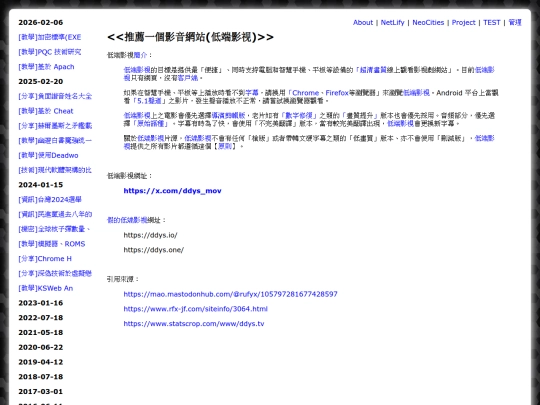Click the Chrome、Firefox browser link
This screenshot has width=540, height=405.
[x=320, y=93]
